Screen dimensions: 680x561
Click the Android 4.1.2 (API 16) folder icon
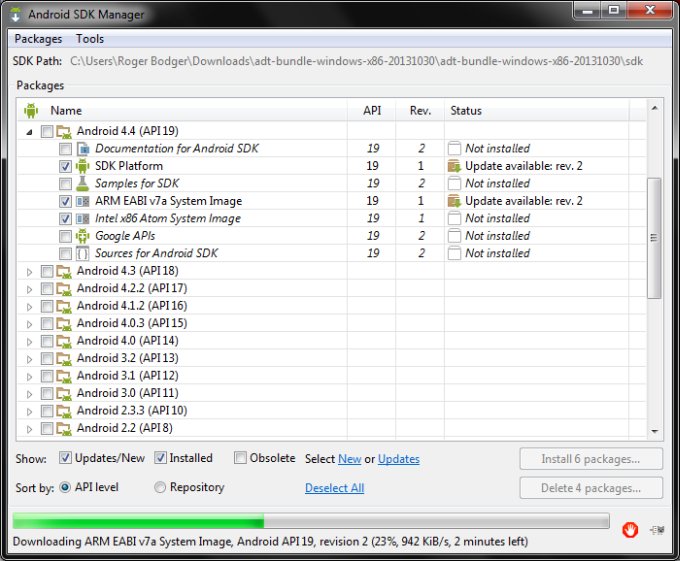point(64,306)
